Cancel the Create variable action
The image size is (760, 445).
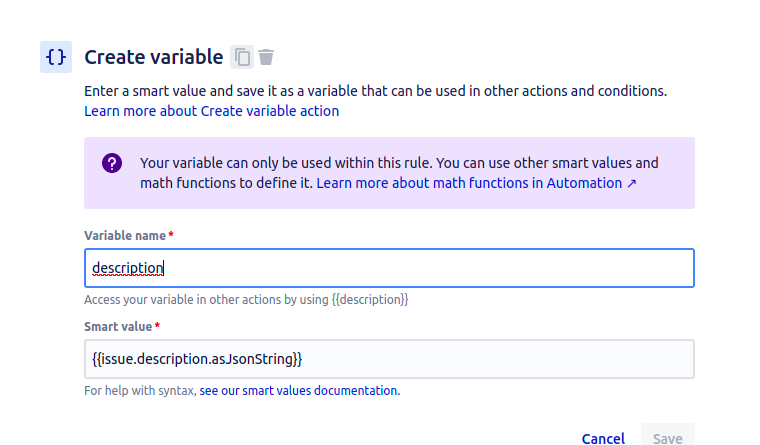click(603, 438)
